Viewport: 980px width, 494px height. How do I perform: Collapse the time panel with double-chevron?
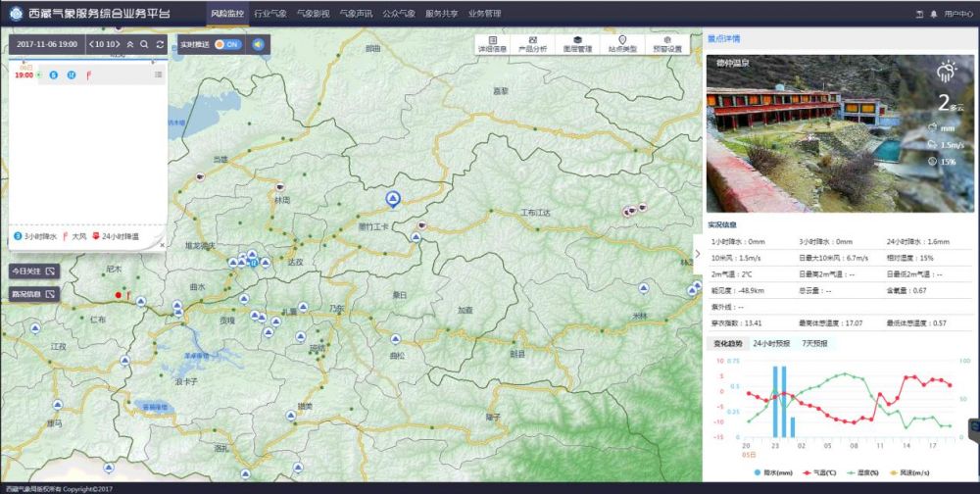point(130,44)
